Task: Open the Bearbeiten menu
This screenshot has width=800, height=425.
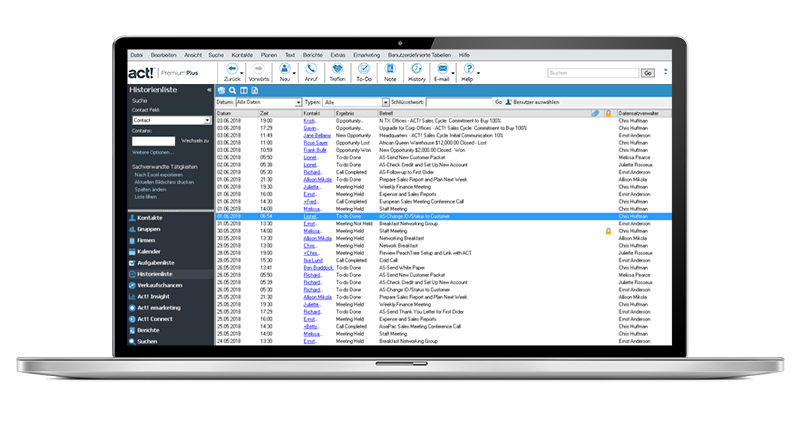Action: click(163, 55)
